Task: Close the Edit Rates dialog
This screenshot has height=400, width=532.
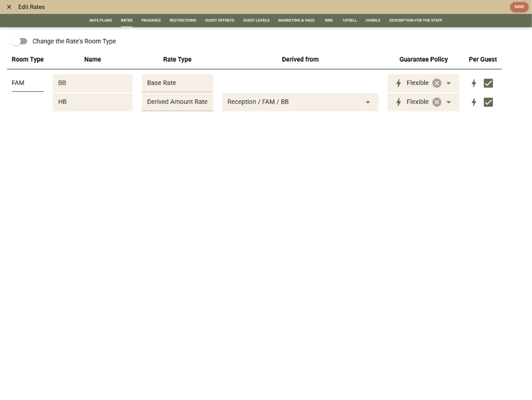Action: [x=9, y=7]
